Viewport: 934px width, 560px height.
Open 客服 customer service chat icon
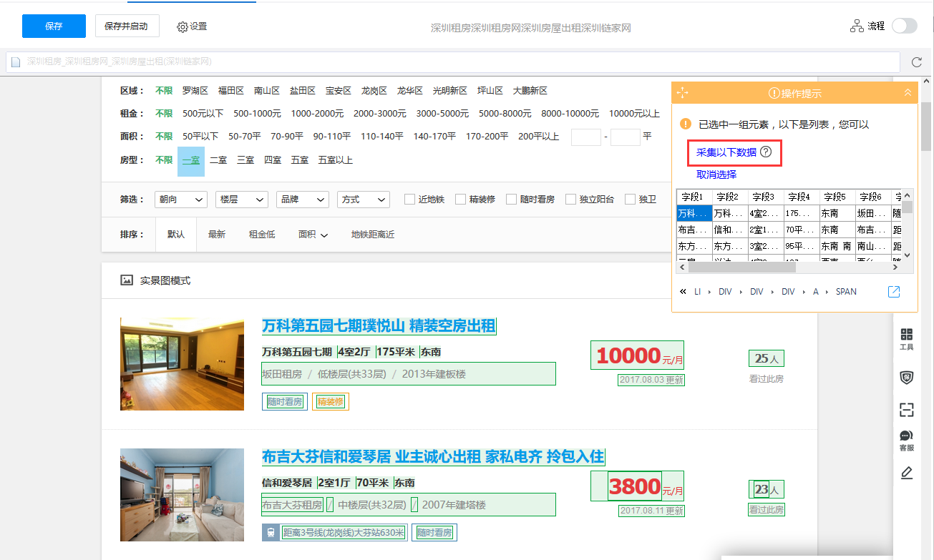pyautogui.click(x=907, y=441)
